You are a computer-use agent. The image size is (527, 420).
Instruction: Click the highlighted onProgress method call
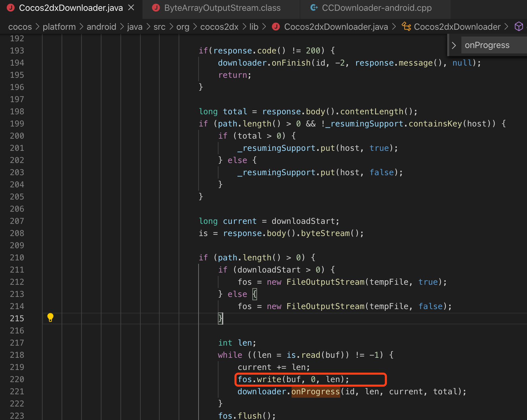(x=316, y=392)
